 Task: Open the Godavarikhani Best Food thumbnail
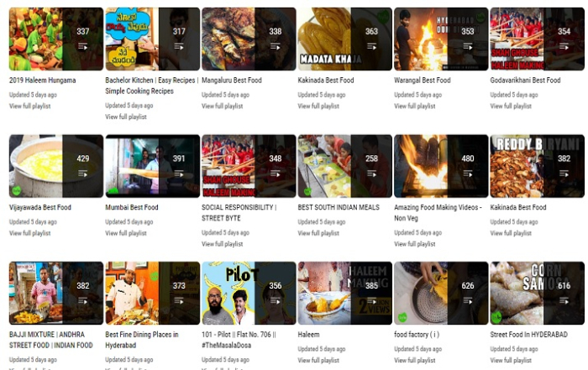point(537,39)
